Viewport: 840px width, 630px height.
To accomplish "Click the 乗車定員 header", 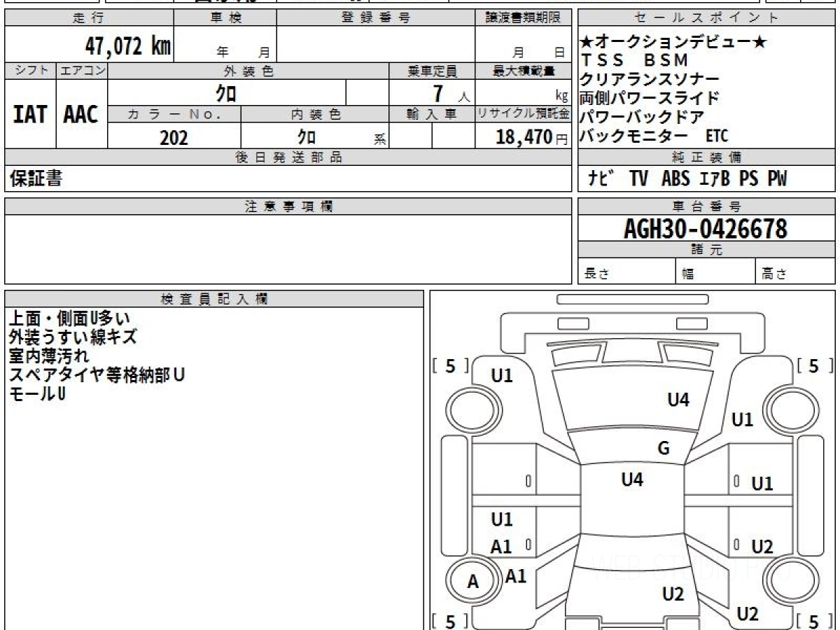I will click(432, 71).
